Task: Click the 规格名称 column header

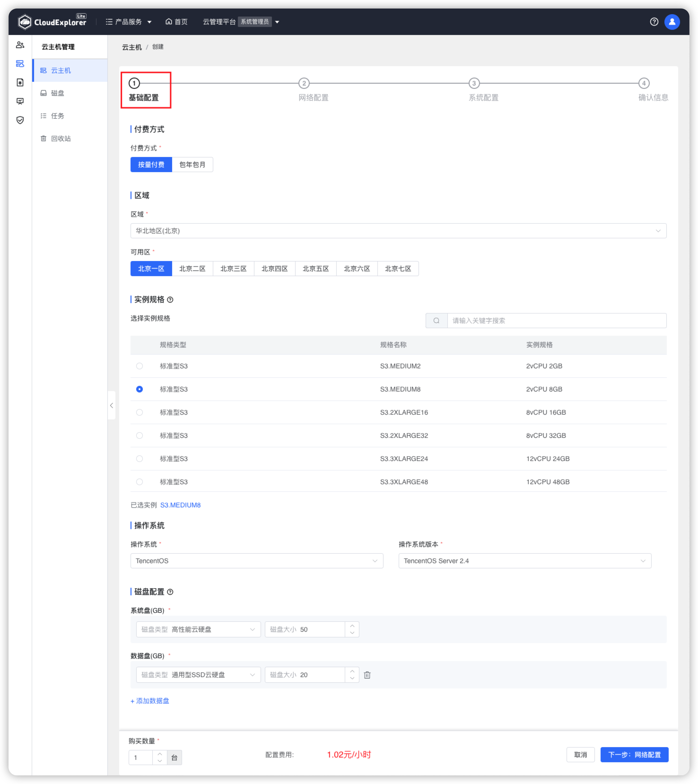Action: [x=393, y=345]
